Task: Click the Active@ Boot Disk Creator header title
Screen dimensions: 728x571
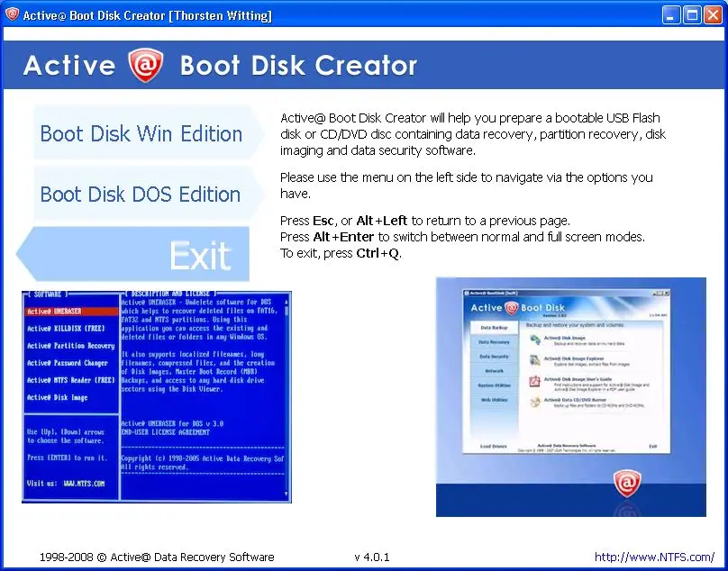Action: click(x=220, y=65)
